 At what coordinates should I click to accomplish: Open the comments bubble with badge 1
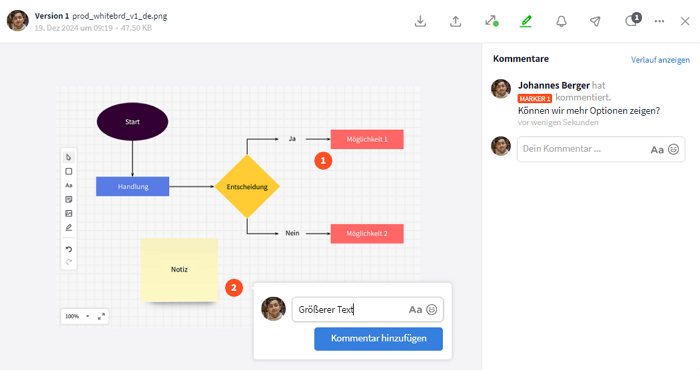(633, 20)
